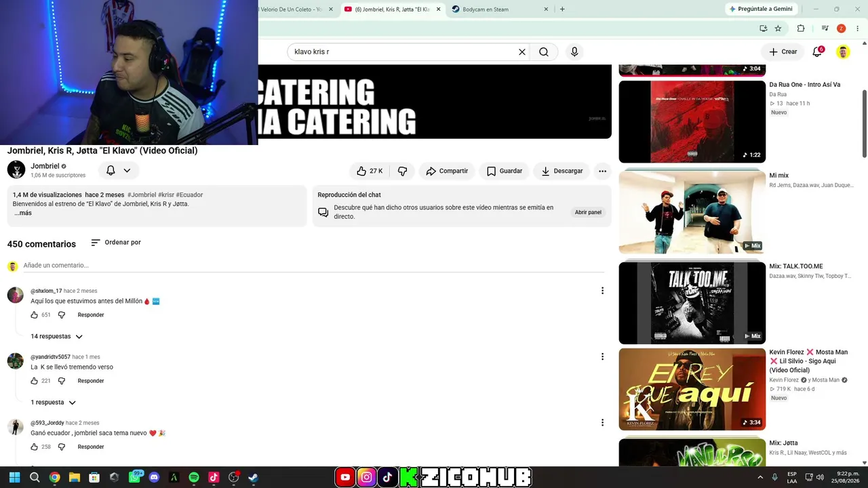Dislike the comment by @593_Jorddy
Image resolution: width=868 pixels, height=488 pixels.
tap(62, 447)
